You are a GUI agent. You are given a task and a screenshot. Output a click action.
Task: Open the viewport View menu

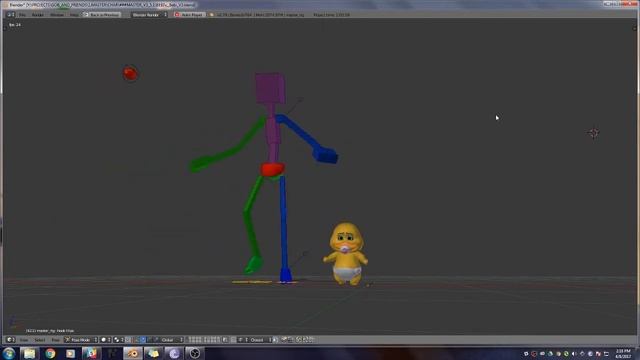coord(24,340)
